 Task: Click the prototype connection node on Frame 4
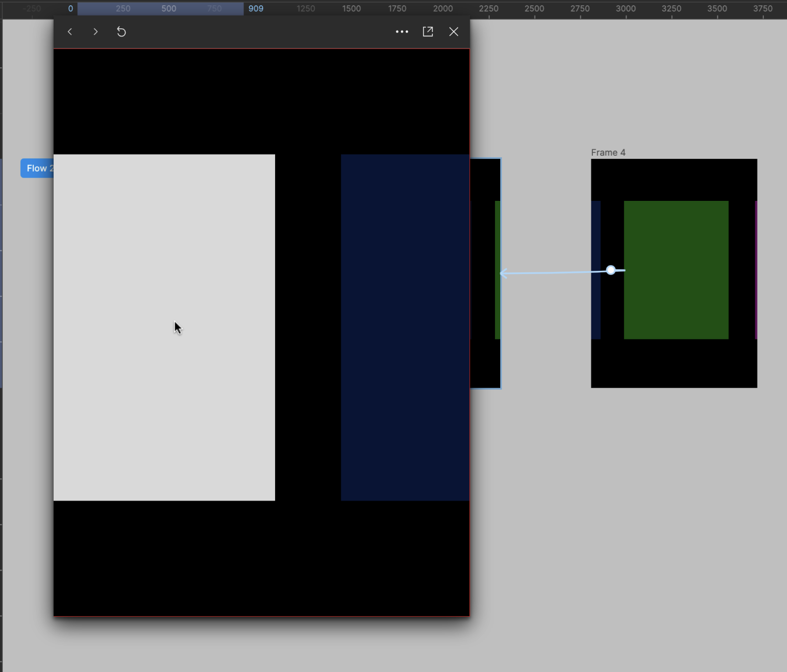click(x=611, y=270)
